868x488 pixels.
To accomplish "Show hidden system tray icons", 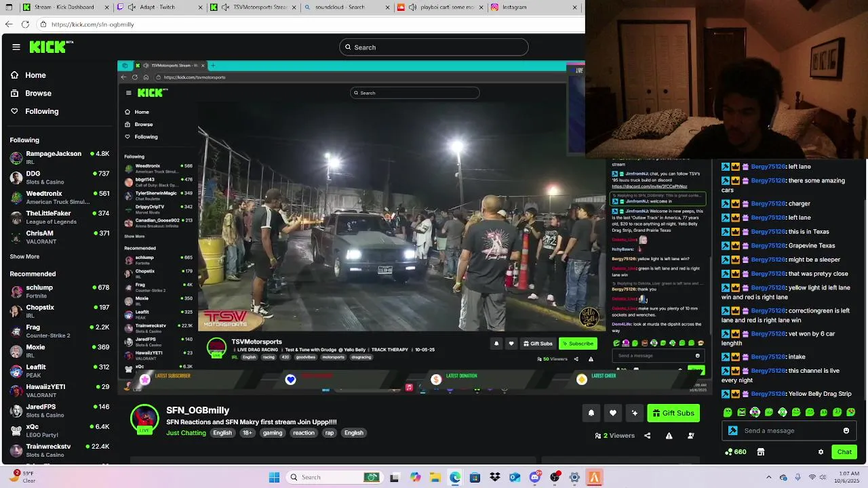I will 769,477.
